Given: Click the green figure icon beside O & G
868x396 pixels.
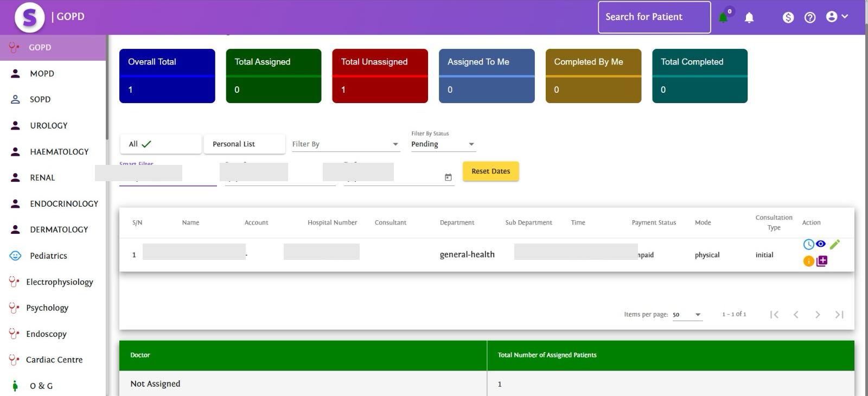Looking at the screenshot, I should point(15,386).
